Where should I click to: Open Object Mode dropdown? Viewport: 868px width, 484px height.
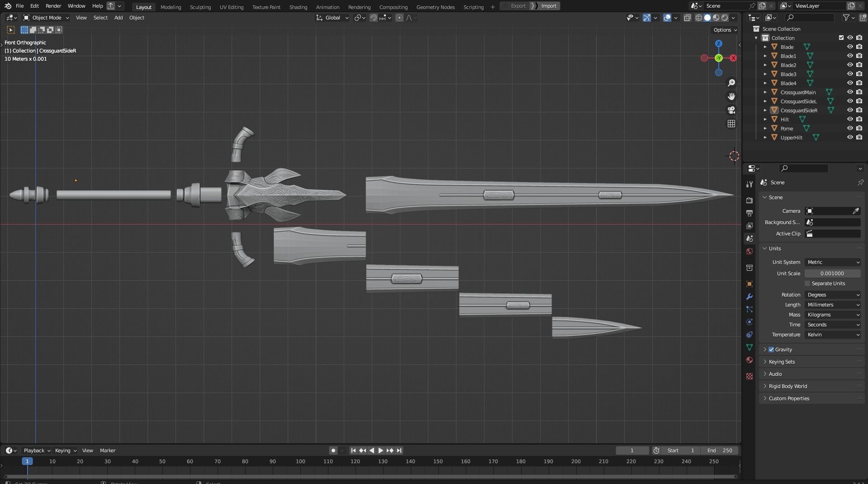tap(46, 18)
